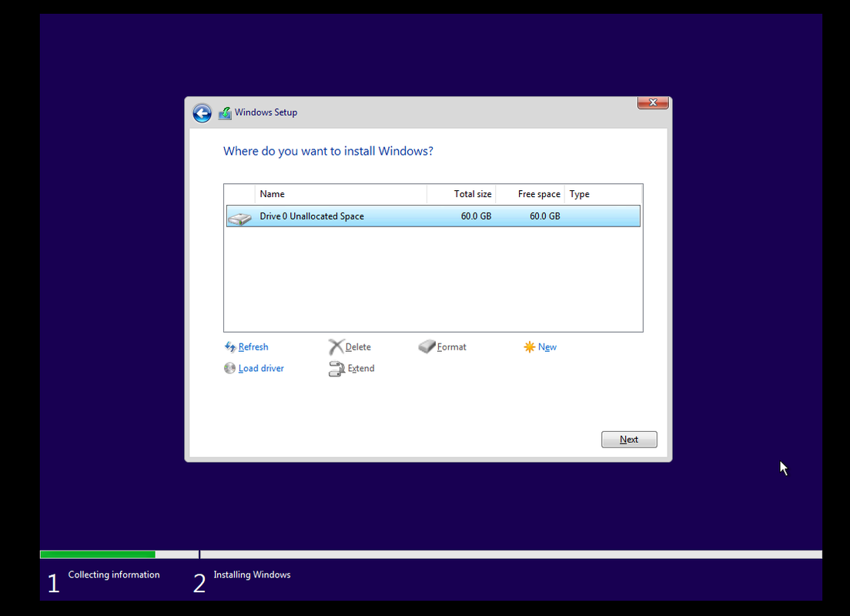Sort by the Total size column header
Viewport: 850px width, 616px height.
(x=461, y=194)
